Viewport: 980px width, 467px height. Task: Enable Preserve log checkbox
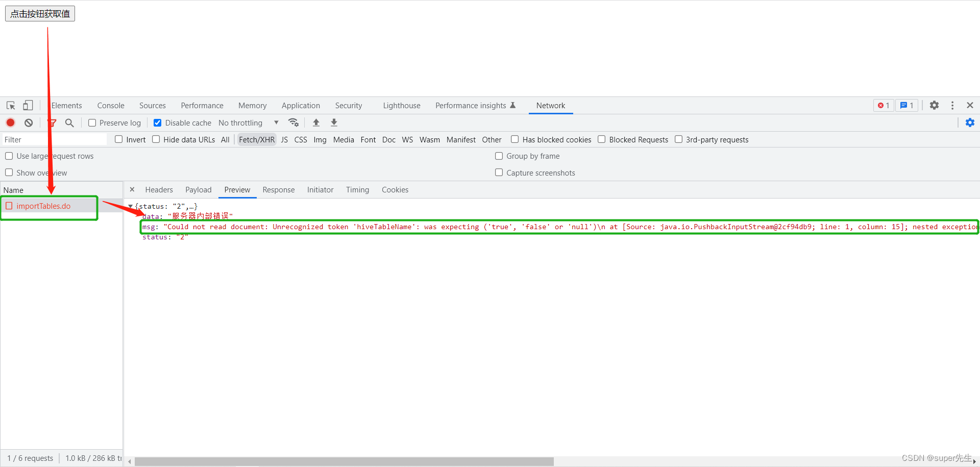[x=92, y=123]
